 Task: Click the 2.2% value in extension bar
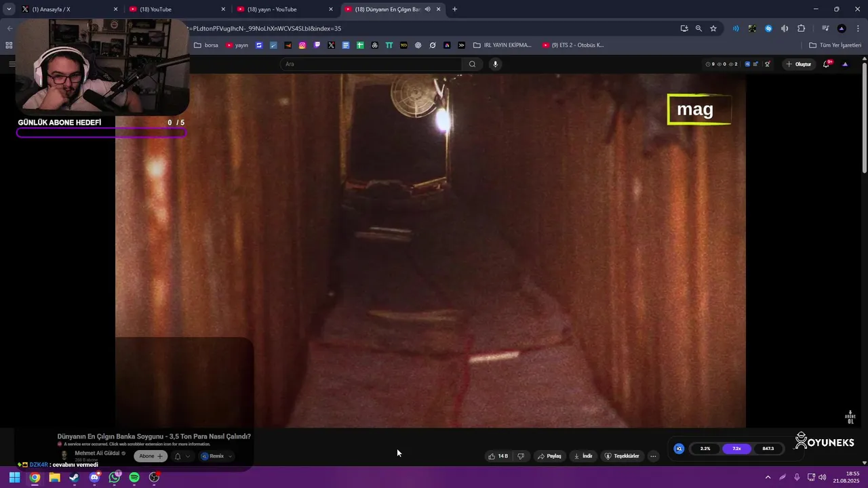coord(705,449)
